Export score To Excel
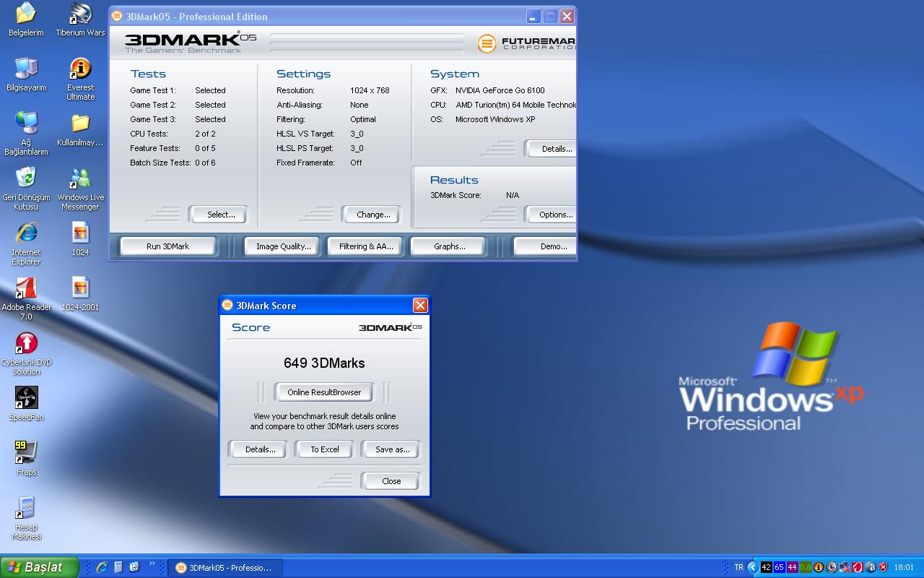Image resolution: width=924 pixels, height=578 pixels. tap(324, 449)
